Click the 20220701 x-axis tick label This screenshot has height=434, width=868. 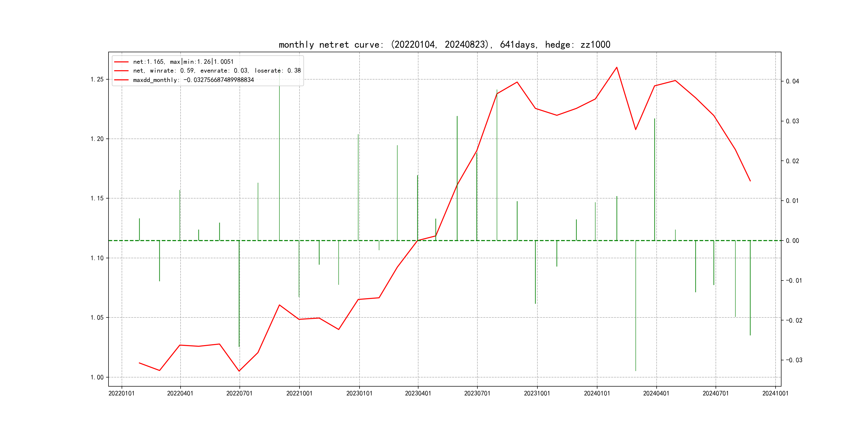239,394
